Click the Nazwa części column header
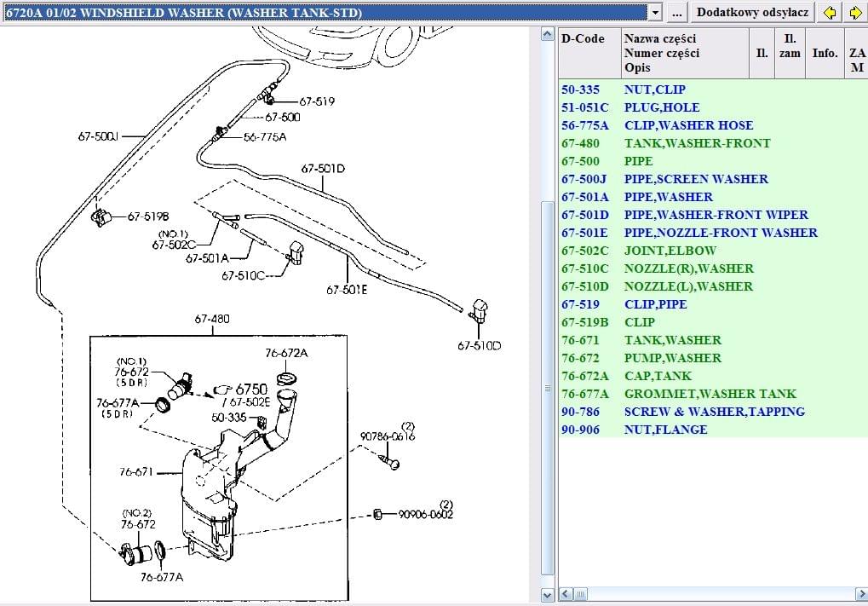This screenshot has height=606, width=868. tap(685, 53)
